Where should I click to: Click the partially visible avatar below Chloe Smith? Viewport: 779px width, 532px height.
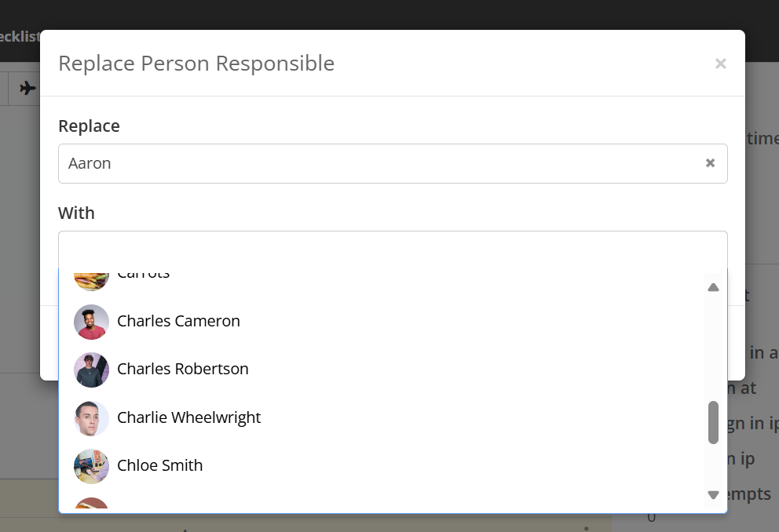click(91, 503)
